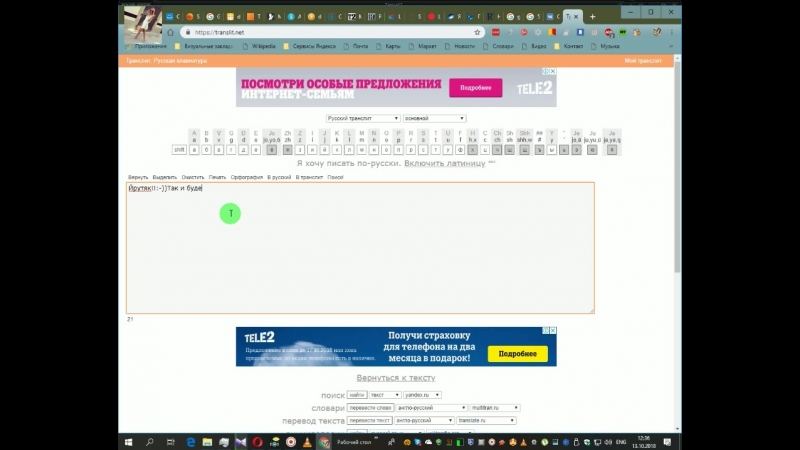Viewport: 800px width, 450px height.
Task: Launch Opera from the taskbar
Action: pos(256,442)
